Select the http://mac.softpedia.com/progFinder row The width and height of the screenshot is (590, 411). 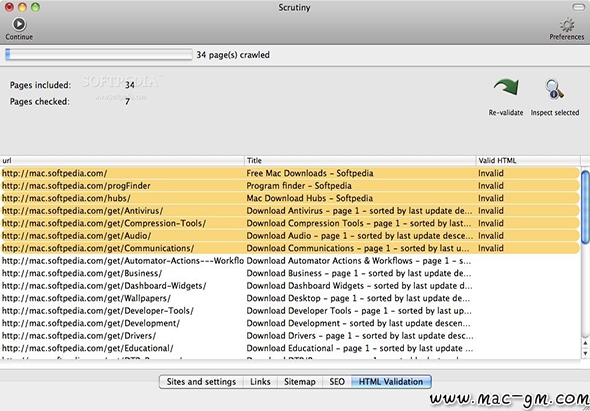290,186
